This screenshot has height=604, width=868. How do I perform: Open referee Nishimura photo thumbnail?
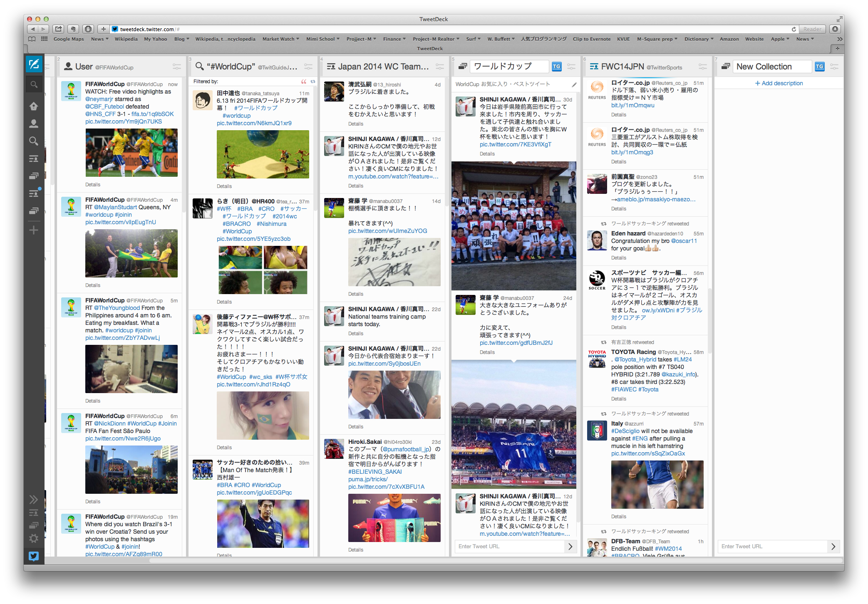(x=263, y=524)
